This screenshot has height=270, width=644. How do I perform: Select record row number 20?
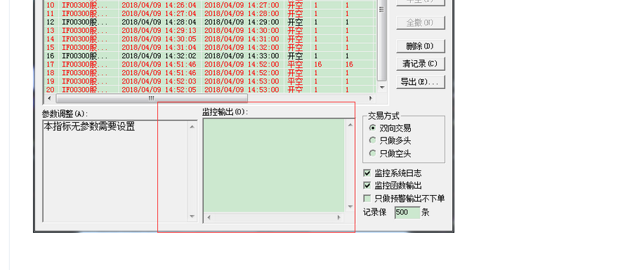(209, 90)
